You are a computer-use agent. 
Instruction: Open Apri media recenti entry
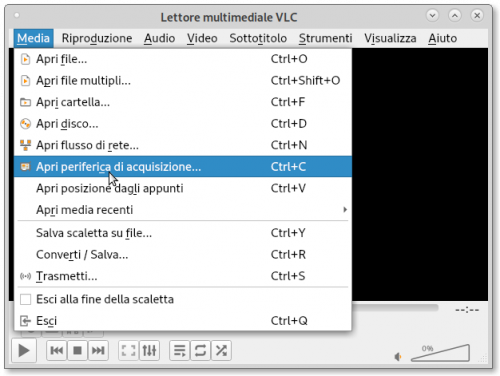coord(183,210)
